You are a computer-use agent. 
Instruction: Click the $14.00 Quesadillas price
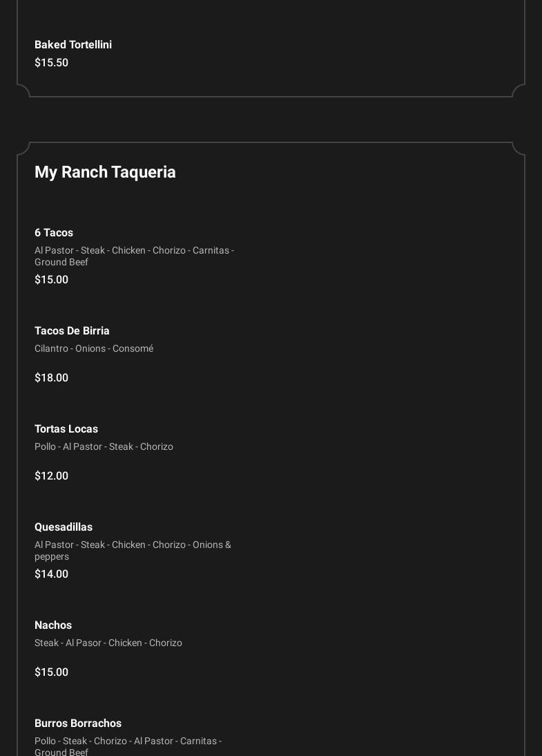tap(51, 574)
